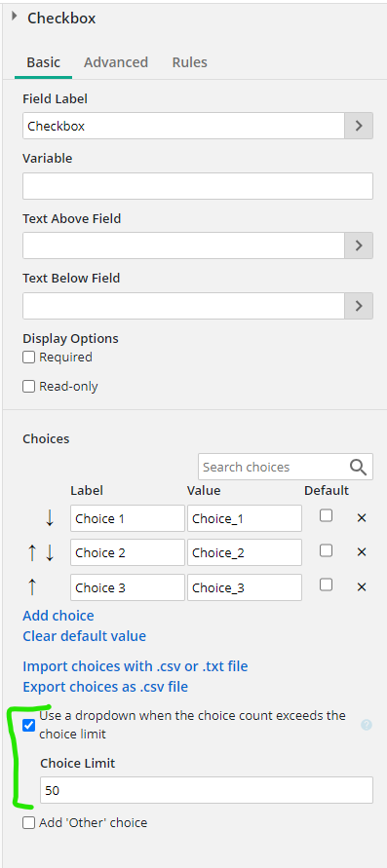The image size is (387, 868).
Task: Click the Add choice link
Action: click(58, 616)
